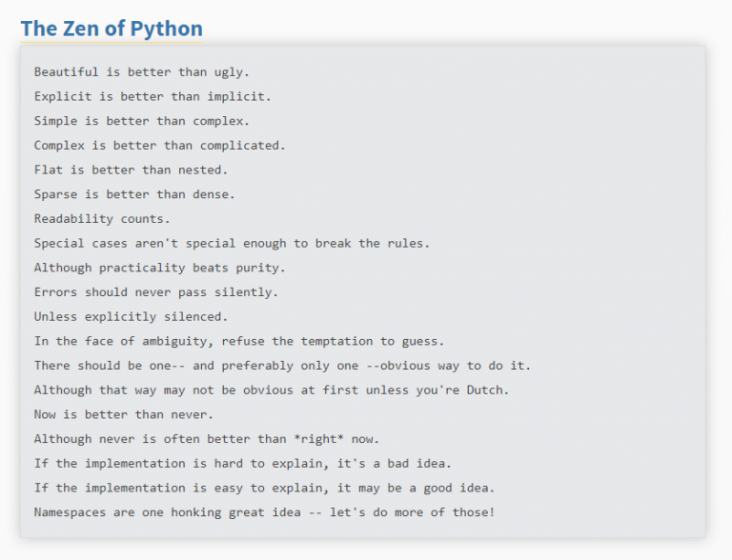Click the line starting "Namespaces are one honking"
The height and width of the screenshot is (560, 732).
click(x=264, y=512)
